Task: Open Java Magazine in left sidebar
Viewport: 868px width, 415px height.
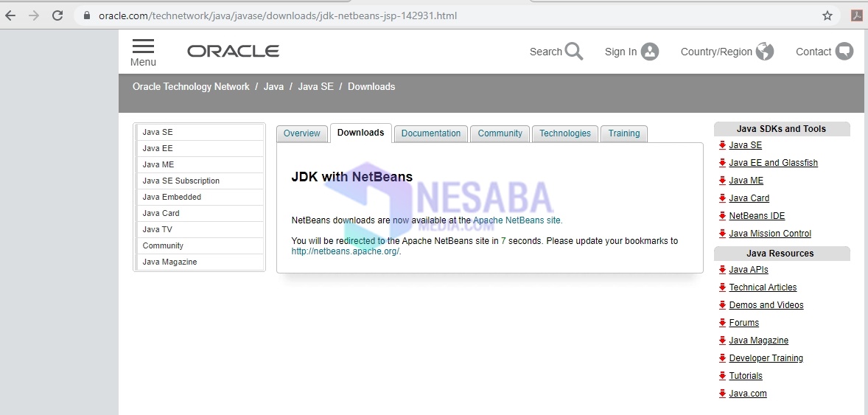Action: pyautogui.click(x=200, y=262)
